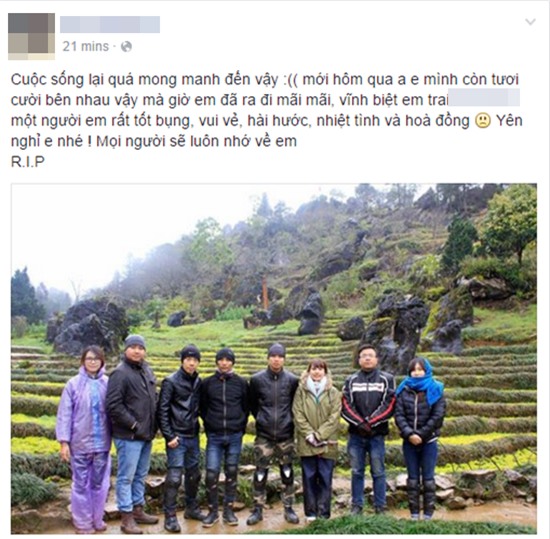Click man in red-striped jacket in photo
Image resolution: width=550 pixels, height=539 pixels.
[368, 430]
